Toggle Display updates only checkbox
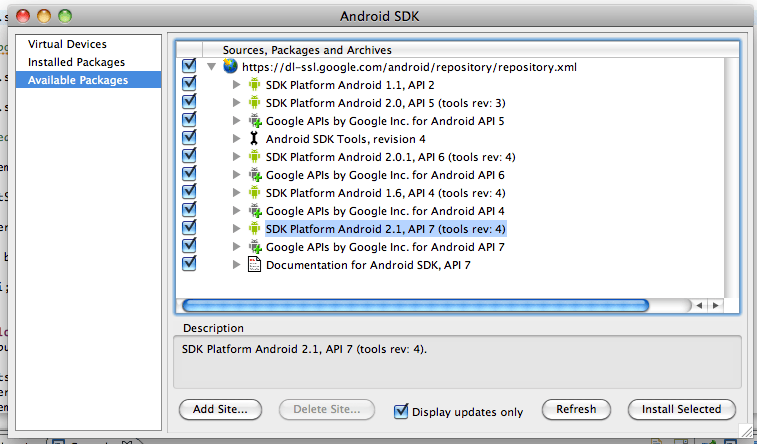The width and height of the screenshot is (757, 444). click(x=401, y=411)
